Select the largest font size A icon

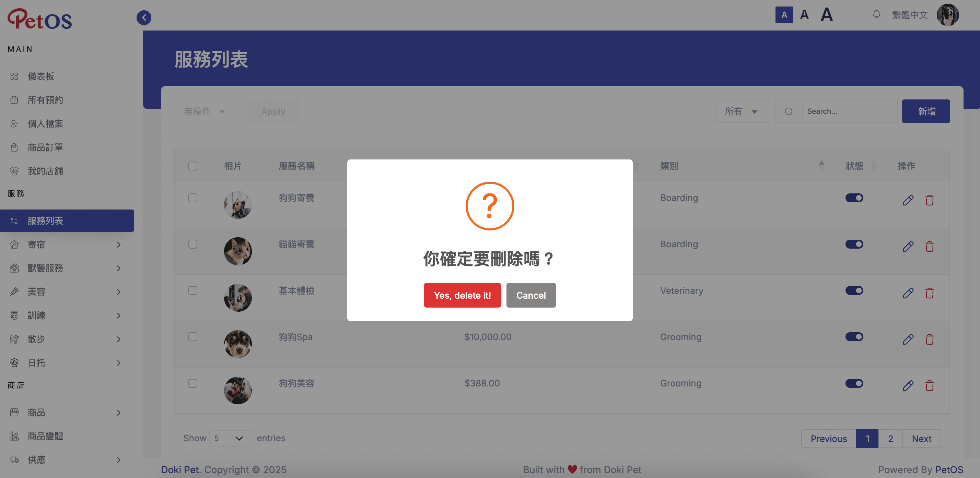pos(826,15)
